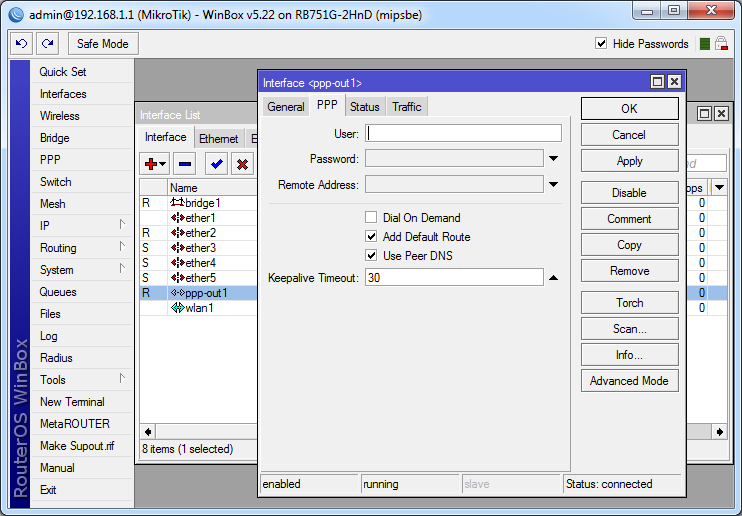Click the ether5 interface icon
The width and height of the screenshot is (742, 516).
[177, 278]
